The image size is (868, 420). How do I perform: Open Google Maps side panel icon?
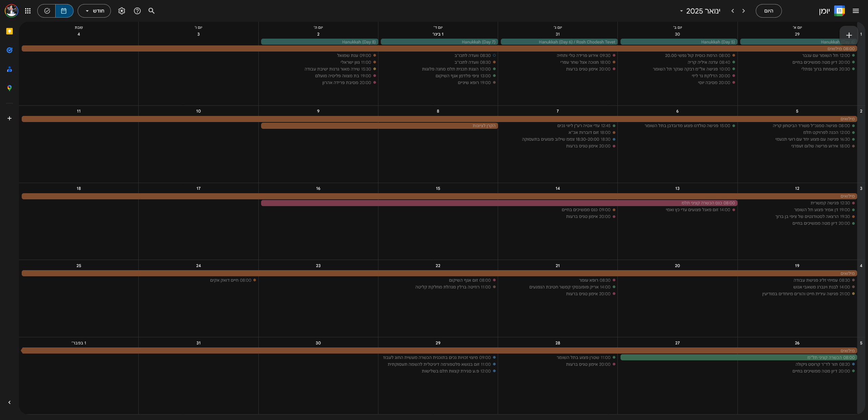coord(9,88)
